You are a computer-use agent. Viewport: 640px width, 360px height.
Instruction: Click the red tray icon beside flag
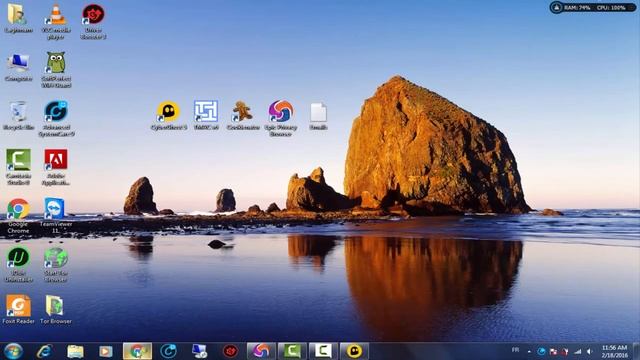click(x=565, y=351)
